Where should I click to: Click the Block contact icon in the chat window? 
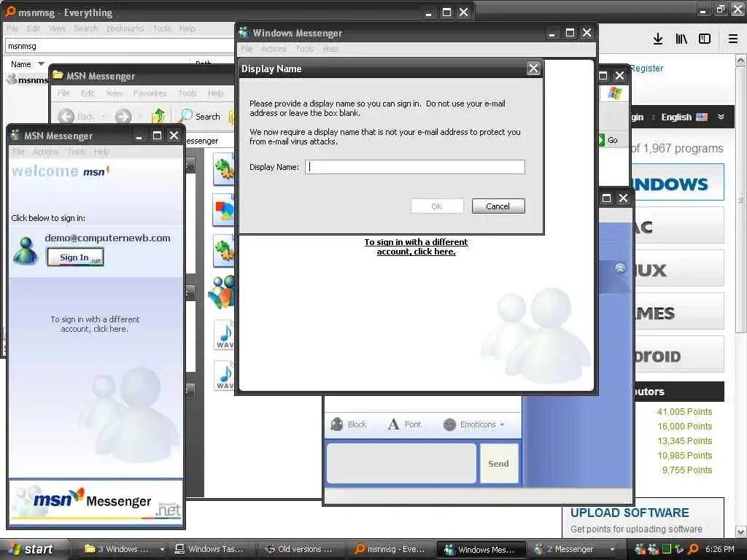(337, 424)
